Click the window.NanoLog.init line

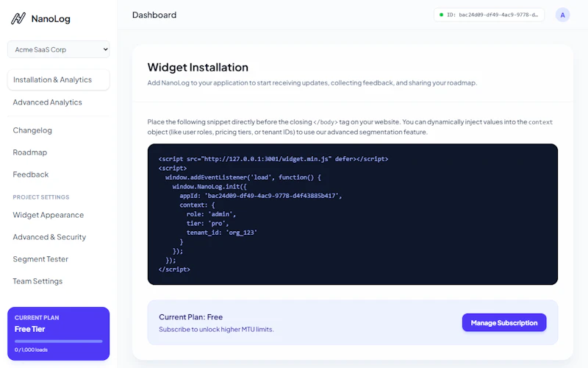click(x=209, y=187)
